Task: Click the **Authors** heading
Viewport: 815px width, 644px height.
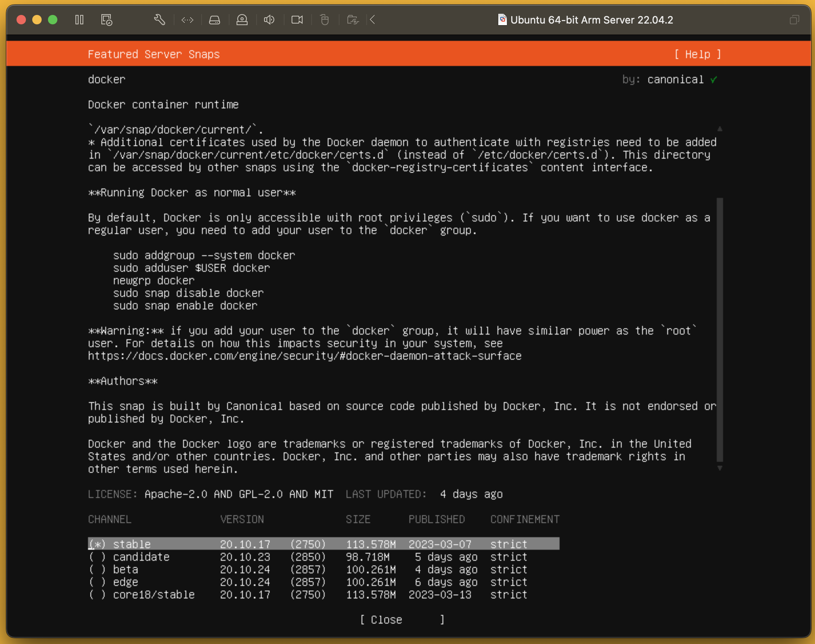Action: (x=123, y=381)
